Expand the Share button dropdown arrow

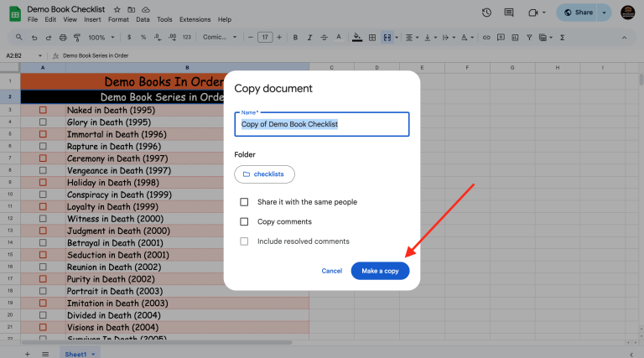[x=603, y=13]
